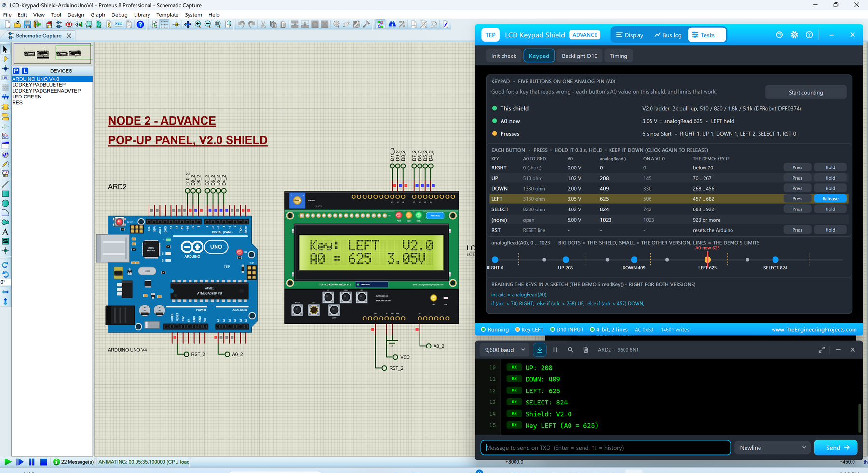Expand the serial terminal to full size
This screenshot has width=868, height=473.
(x=822, y=350)
